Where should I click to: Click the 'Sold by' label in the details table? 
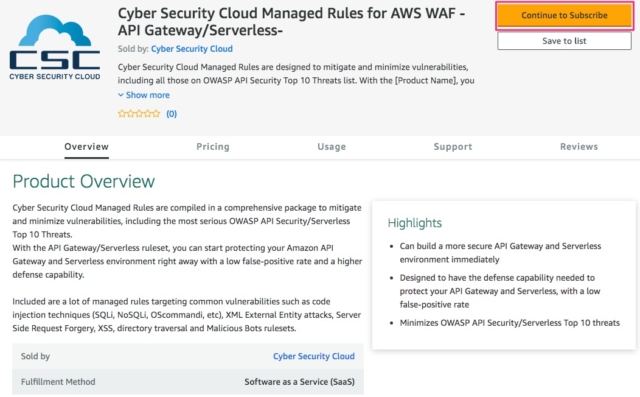point(35,356)
